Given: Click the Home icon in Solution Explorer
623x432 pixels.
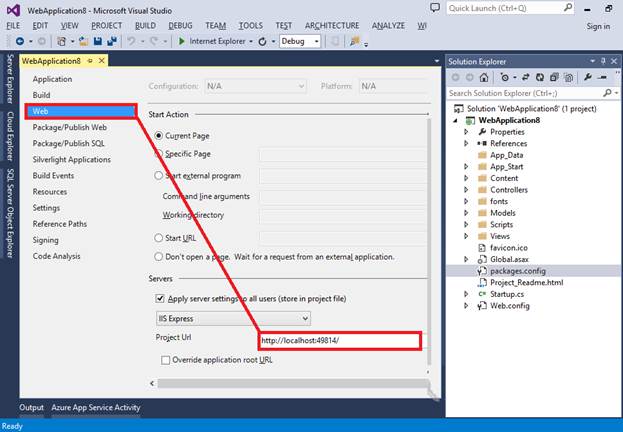Looking at the screenshot, I should point(484,77).
